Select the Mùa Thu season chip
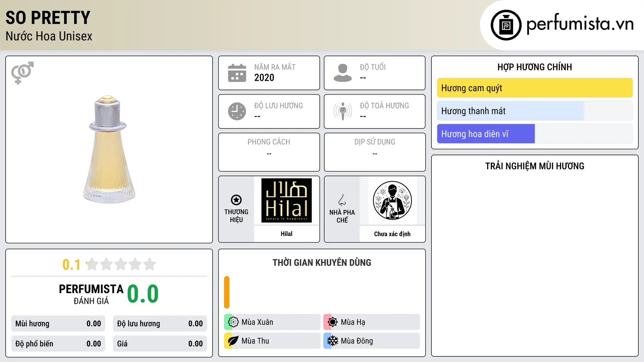644x362 pixels. [x=272, y=341]
